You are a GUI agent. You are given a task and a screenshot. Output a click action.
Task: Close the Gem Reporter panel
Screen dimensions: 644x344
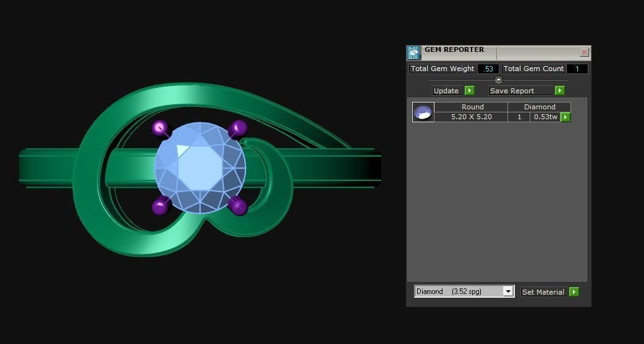coord(584,52)
